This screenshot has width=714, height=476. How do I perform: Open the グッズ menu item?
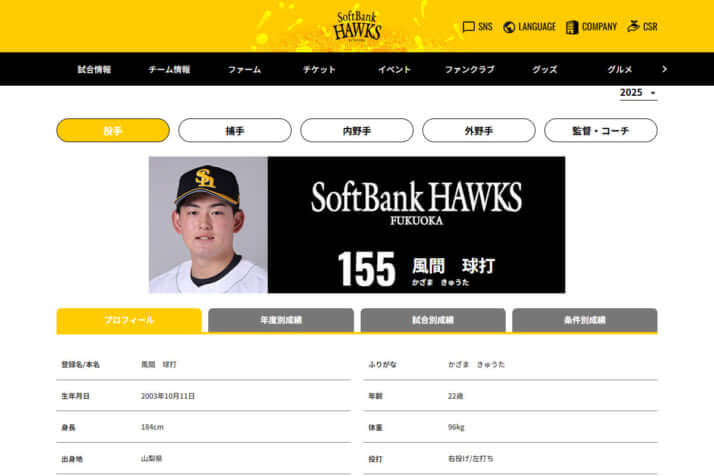[545, 69]
